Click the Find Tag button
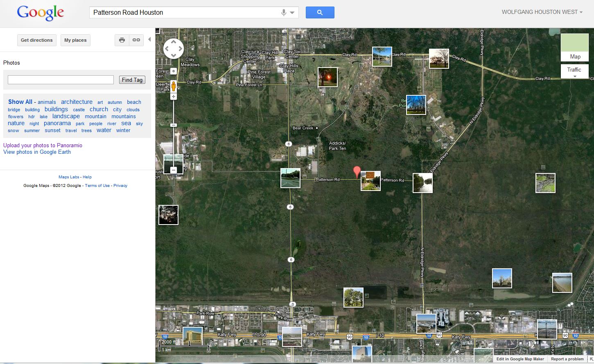 (132, 79)
